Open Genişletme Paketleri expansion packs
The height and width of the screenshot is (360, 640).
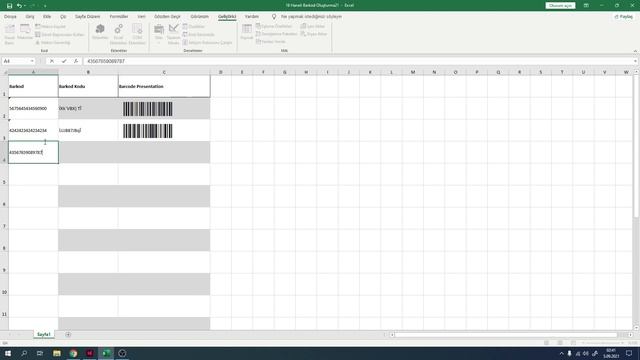coord(276,34)
